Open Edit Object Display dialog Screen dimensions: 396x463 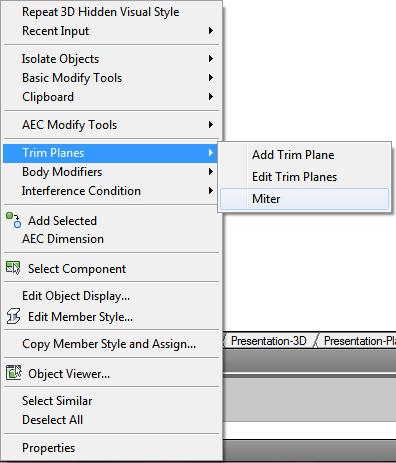point(111,296)
